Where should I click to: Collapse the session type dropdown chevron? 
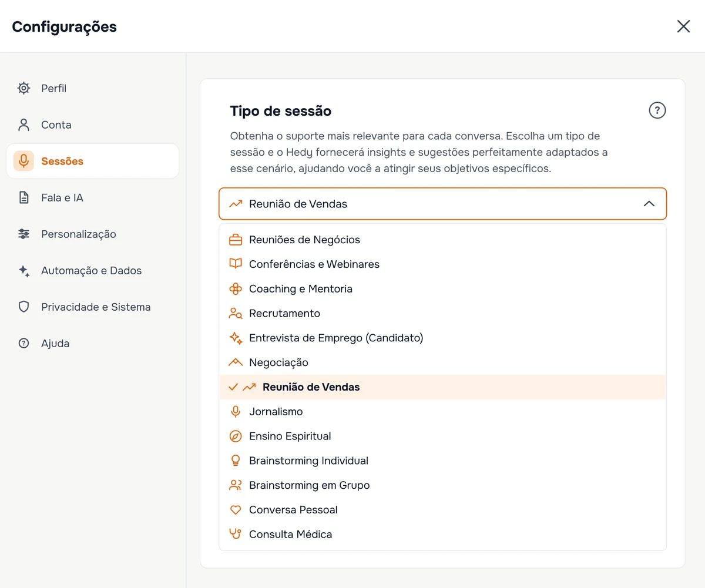click(x=649, y=204)
